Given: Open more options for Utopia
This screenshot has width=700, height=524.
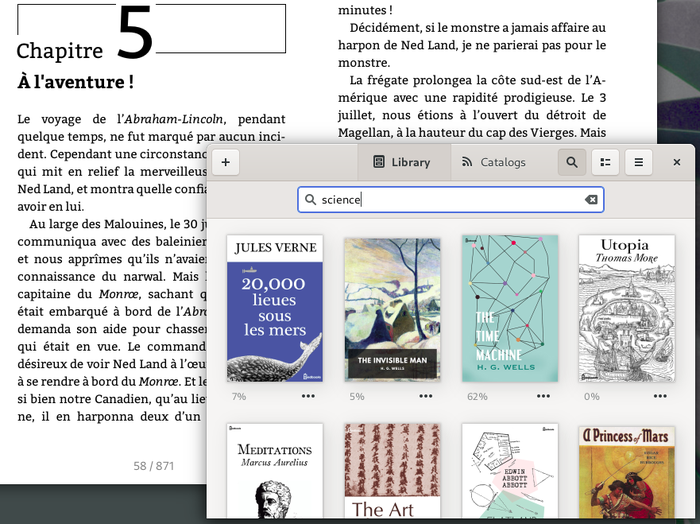Looking at the screenshot, I should [x=660, y=396].
